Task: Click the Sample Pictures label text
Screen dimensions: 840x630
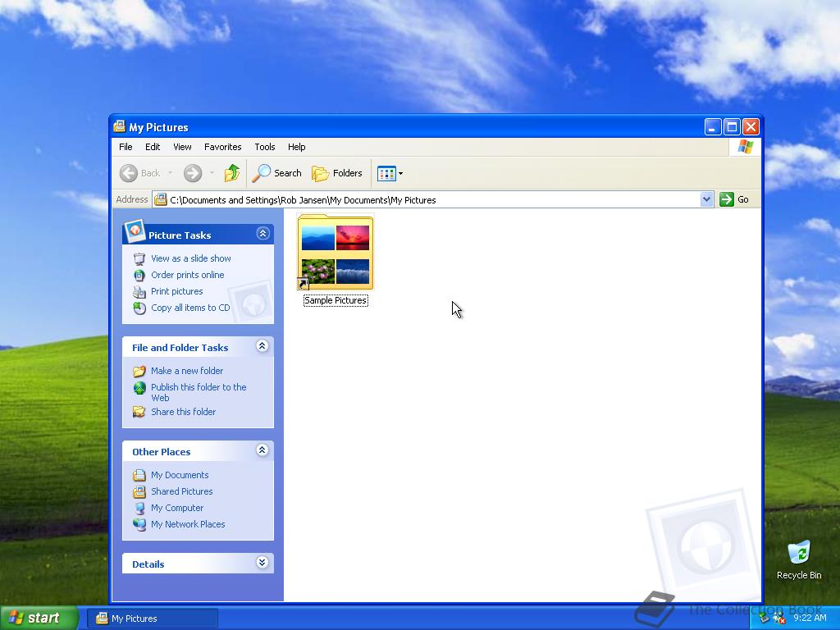Action: [336, 300]
